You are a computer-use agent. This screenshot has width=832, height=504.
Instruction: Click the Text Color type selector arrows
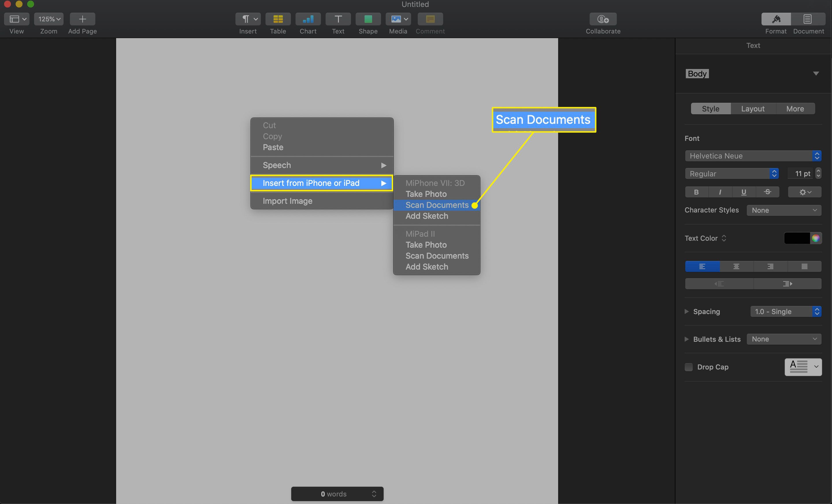(x=724, y=238)
